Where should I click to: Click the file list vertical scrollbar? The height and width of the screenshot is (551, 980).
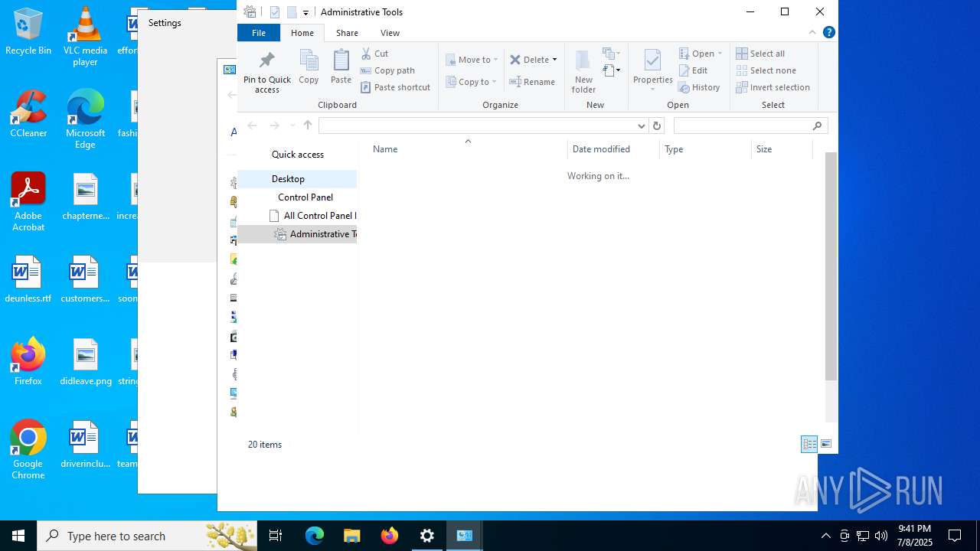tap(831, 266)
